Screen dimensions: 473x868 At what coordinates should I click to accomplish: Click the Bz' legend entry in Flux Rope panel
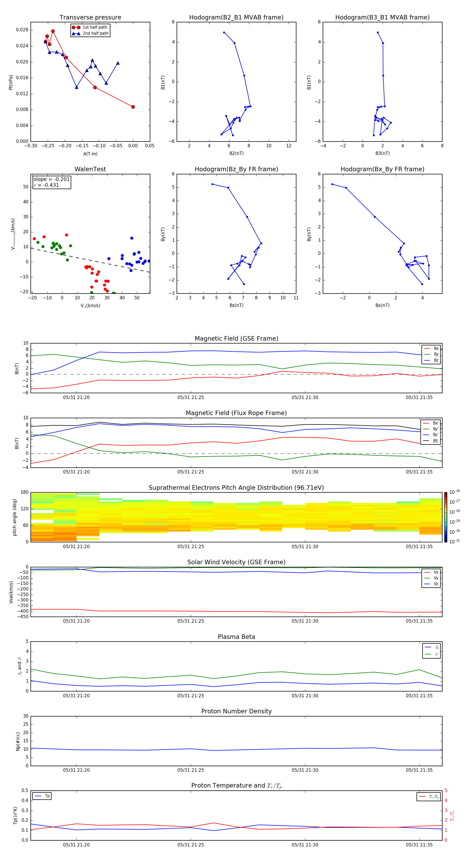[431, 435]
